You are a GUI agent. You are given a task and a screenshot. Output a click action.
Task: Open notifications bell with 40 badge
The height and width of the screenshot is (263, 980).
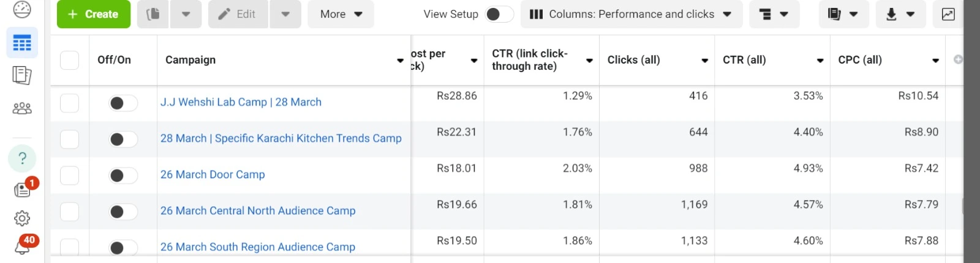[22, 246]
